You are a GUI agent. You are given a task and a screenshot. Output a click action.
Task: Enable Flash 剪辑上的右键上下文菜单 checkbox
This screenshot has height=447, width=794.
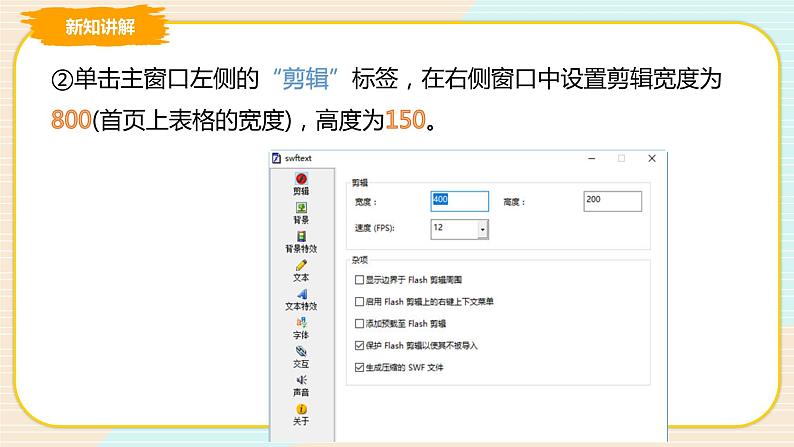click(x=360, y=302)
